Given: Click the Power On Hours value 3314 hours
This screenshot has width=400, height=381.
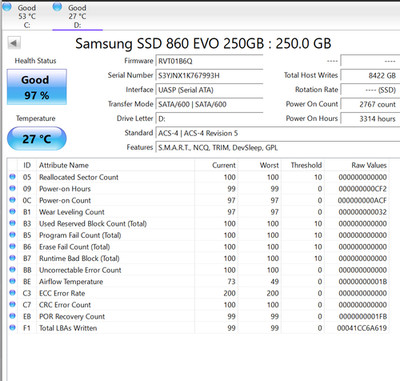Looking at the screenshot, I should pyautogui.click(x=370, y=118).
